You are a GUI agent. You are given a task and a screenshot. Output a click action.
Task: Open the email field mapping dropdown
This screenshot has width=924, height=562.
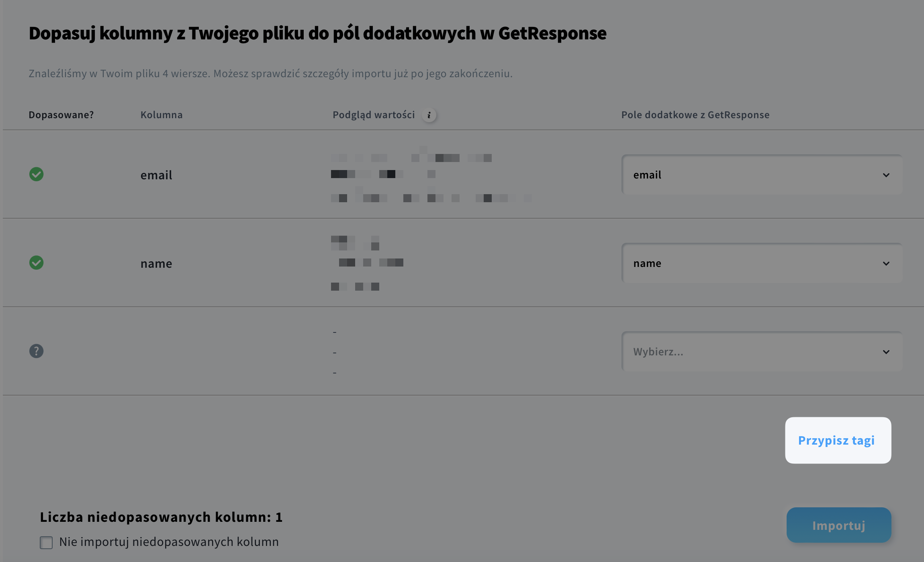pyautogui.click(x=762, y=175)
